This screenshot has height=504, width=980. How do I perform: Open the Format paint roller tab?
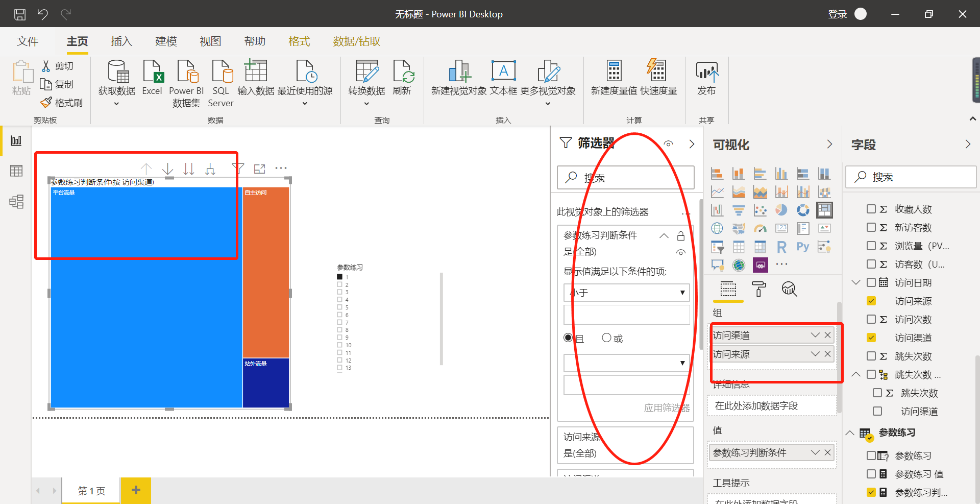(x=759, y=289)
